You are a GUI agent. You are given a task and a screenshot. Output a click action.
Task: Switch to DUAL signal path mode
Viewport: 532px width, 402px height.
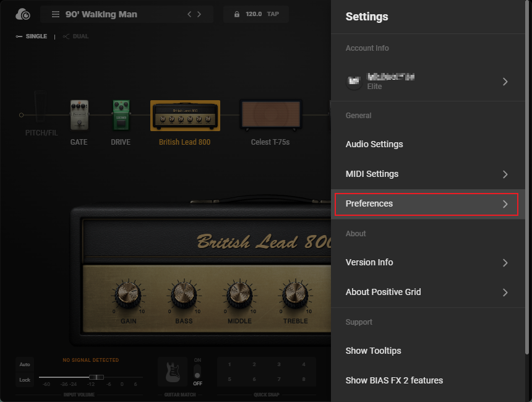(x=80, y=36)
